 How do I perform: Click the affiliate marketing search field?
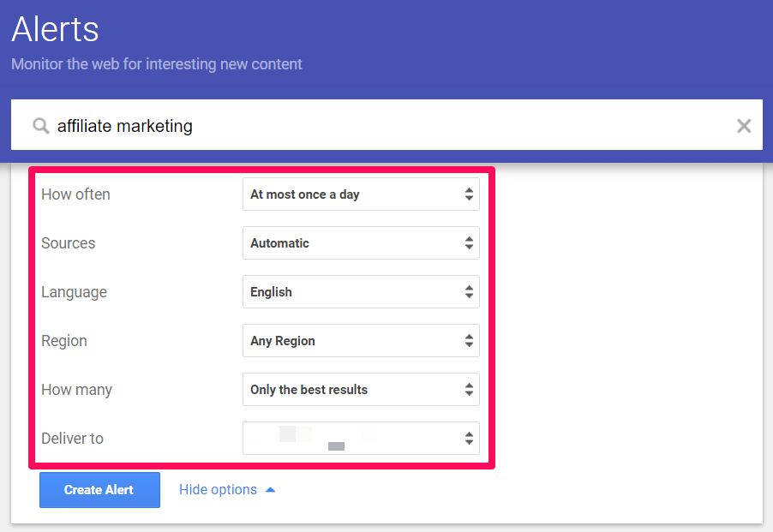point(386,127)
